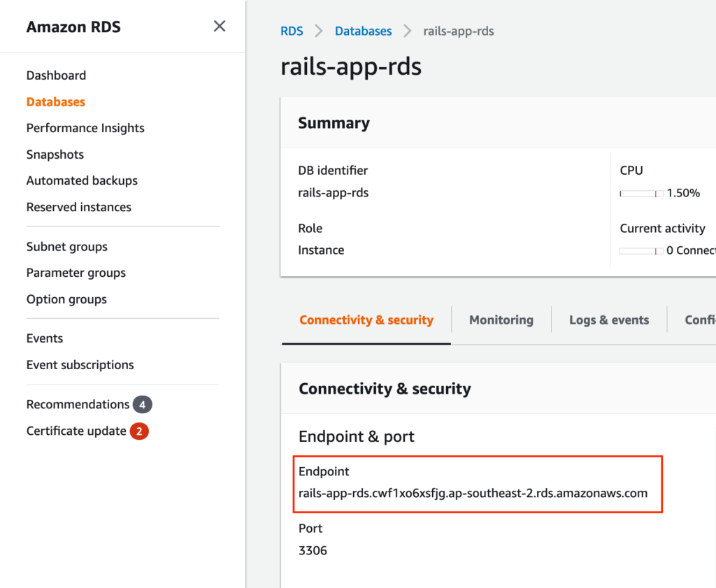Open Performance Insights
Screen dimensions: 716x588
pyautogui.click(x=85, y=128)
